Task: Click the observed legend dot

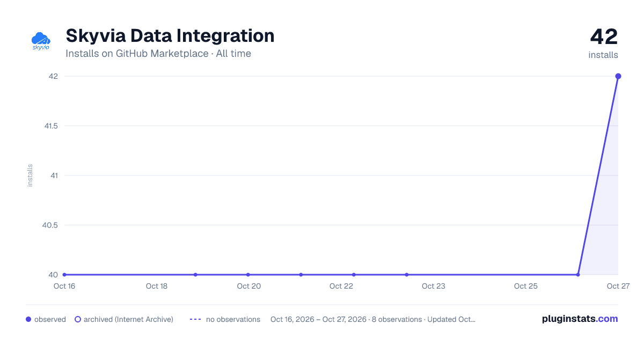Action: coord(28,319)
